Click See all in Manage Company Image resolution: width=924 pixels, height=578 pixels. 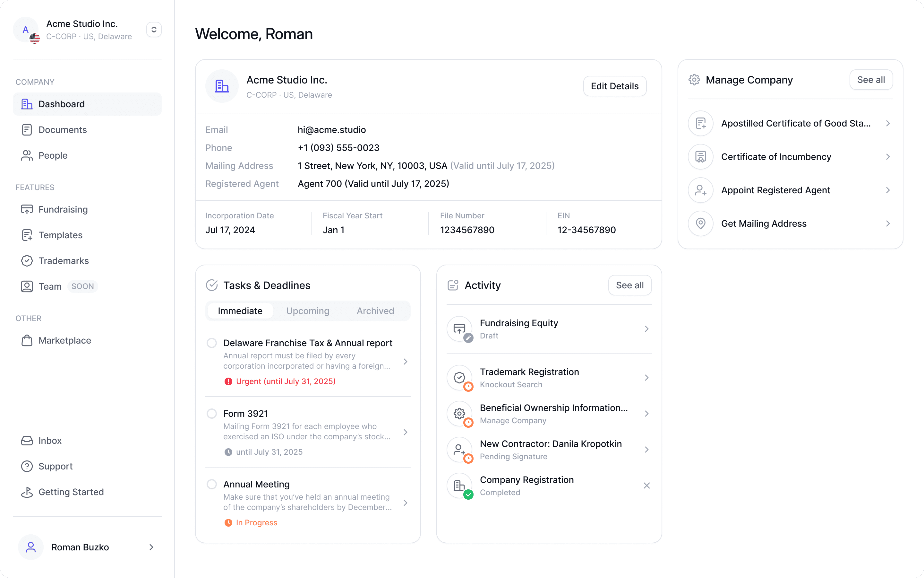pyautogui.click(x=871, y=80)
